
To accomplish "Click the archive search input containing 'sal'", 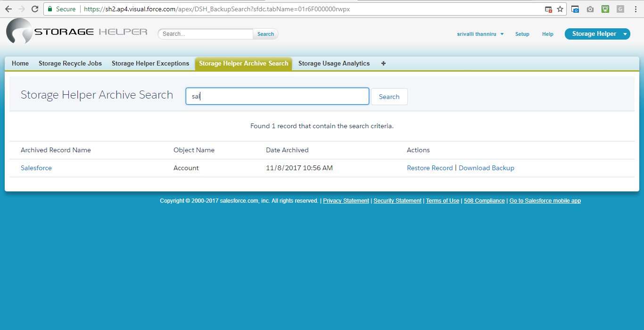I will point(277,96).
